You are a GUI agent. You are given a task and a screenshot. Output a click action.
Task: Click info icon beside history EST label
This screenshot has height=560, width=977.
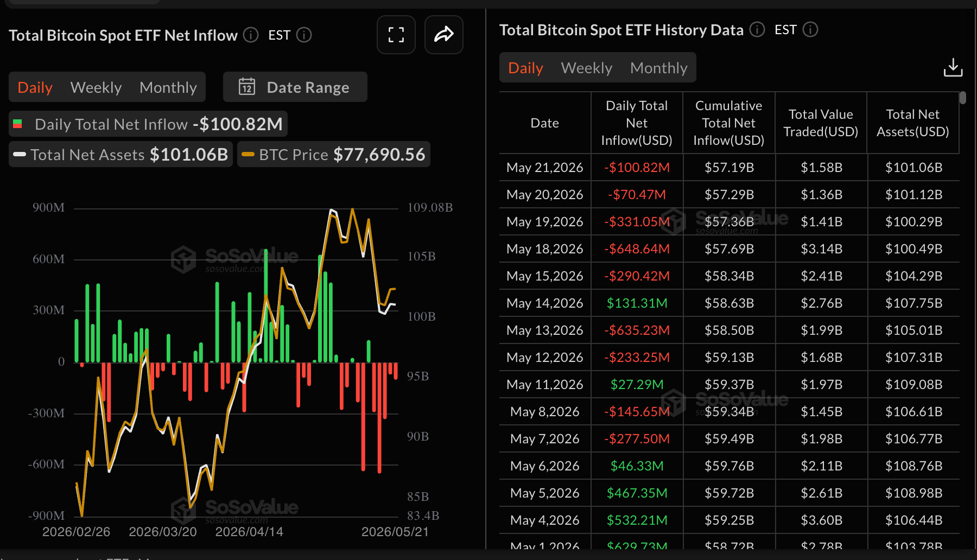coord(810,29)
